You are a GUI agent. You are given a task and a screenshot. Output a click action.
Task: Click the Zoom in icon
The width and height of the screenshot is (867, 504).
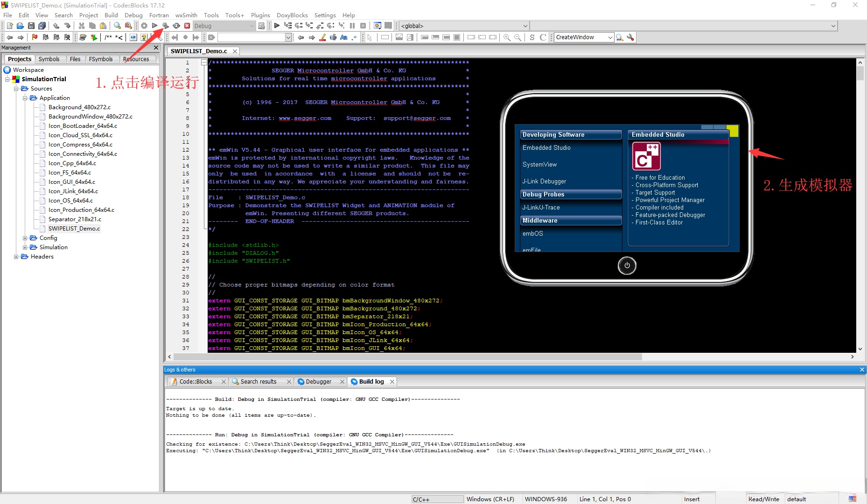click(x=507, y=37)
